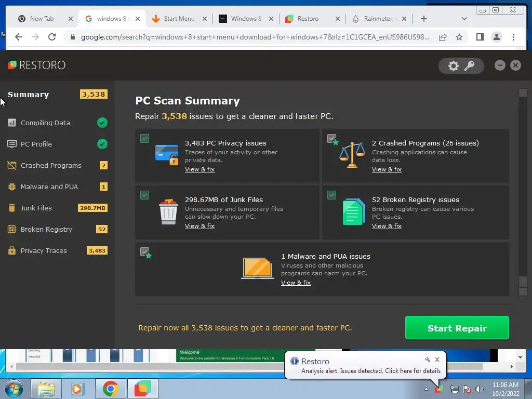This screenshot has width=532, height=399.
Task: Open notification balloon wrench options
Action: pyautogui.click(x=428, y=360)
